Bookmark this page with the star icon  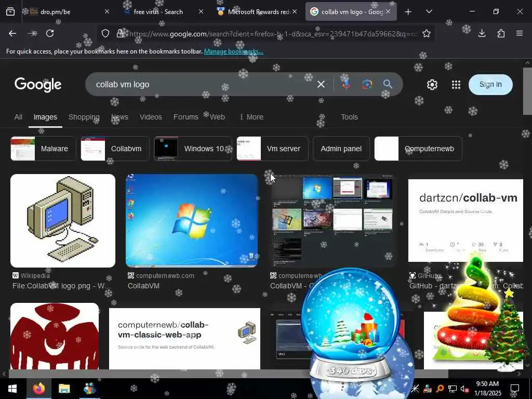pos(427,33)
